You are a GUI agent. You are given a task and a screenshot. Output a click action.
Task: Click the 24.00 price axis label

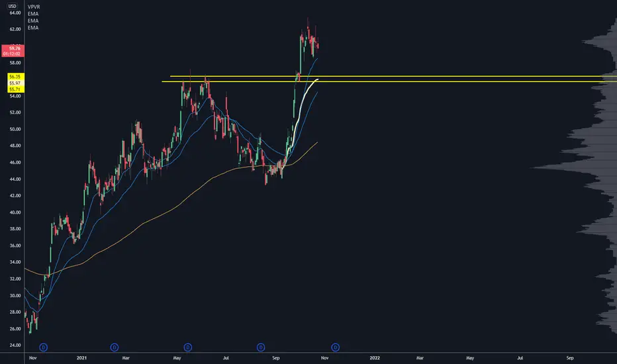[15, 345]
